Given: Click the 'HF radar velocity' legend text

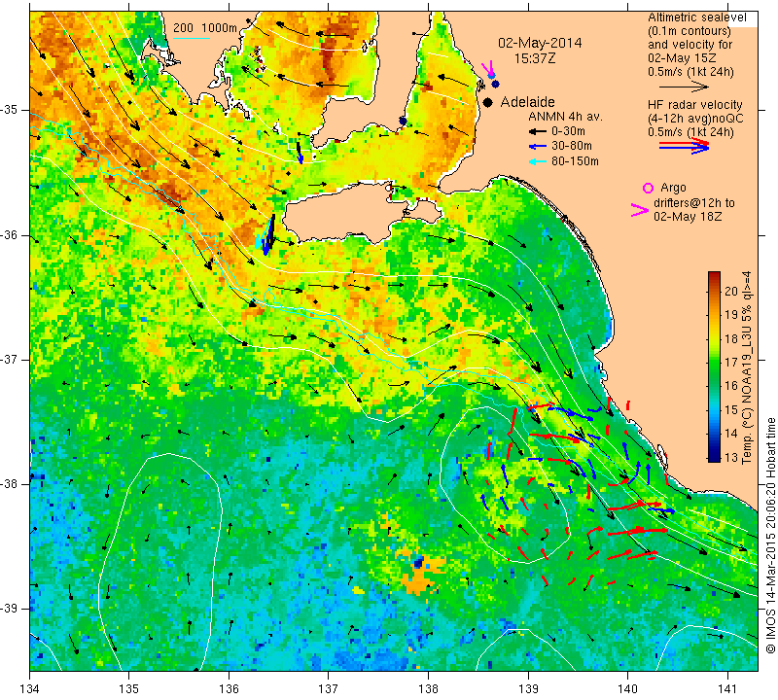Looking at the screenshot, I should coord(694,105).
